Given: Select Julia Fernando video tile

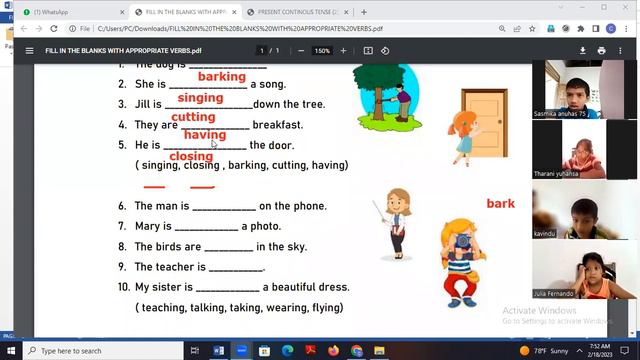Looking at the screenshot, I should tap(584, 269).
